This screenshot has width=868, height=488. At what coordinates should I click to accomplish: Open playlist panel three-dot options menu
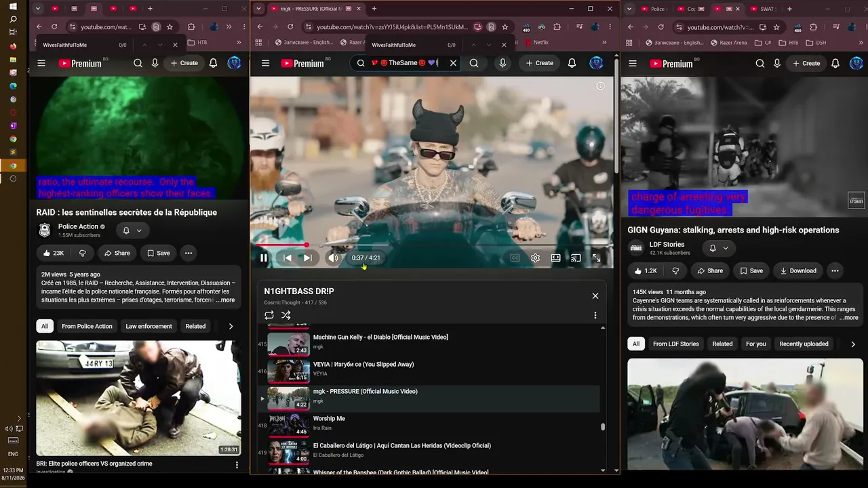(x=595, y=315)
